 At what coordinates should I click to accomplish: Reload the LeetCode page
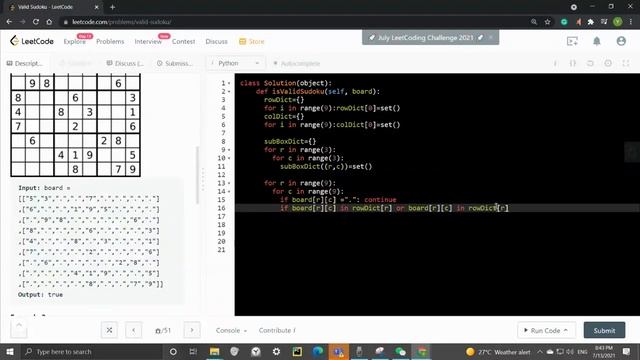click(36, 22)
